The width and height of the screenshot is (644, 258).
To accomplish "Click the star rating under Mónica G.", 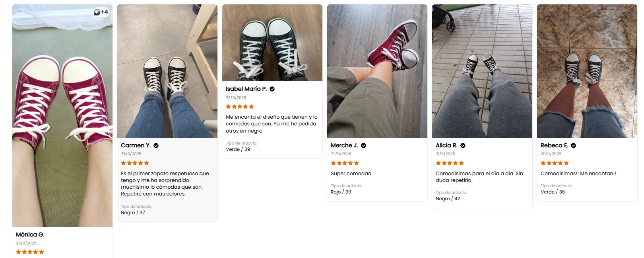I will click(30, 252).
